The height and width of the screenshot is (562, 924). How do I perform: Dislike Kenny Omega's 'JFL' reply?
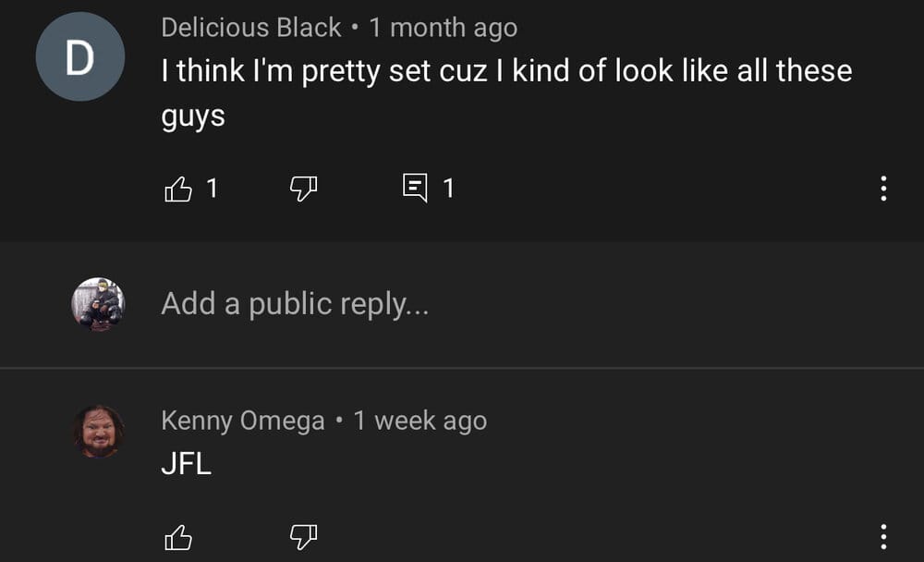304,537
